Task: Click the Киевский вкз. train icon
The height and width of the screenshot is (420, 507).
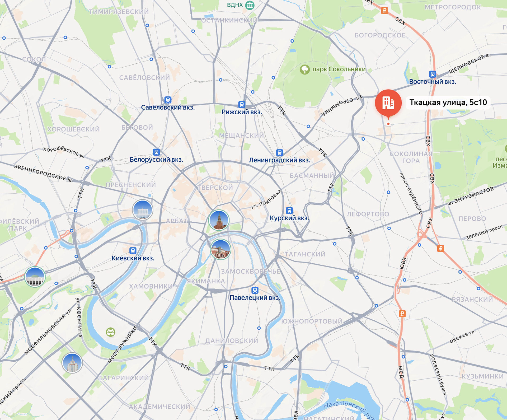Action: 133,250
